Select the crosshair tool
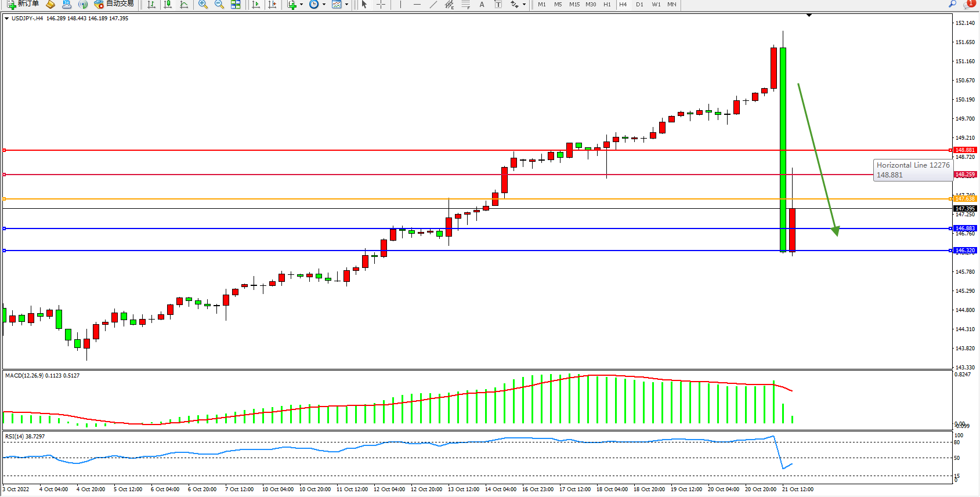 point(381,4)
